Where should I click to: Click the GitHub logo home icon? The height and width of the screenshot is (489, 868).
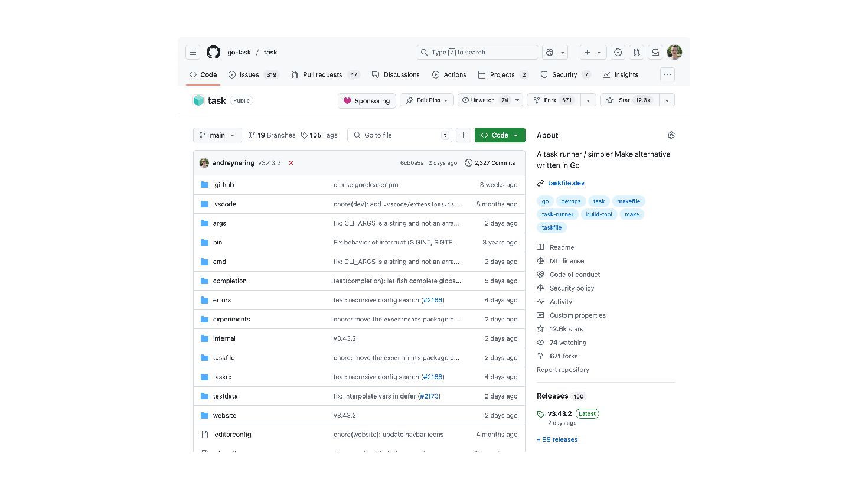tap(213, 52)
